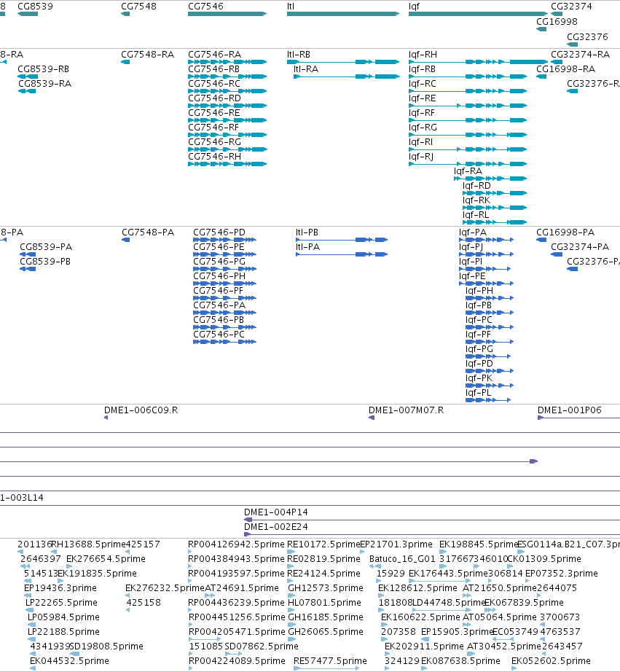Select protein lqf-PA

(x=473, y=233)
